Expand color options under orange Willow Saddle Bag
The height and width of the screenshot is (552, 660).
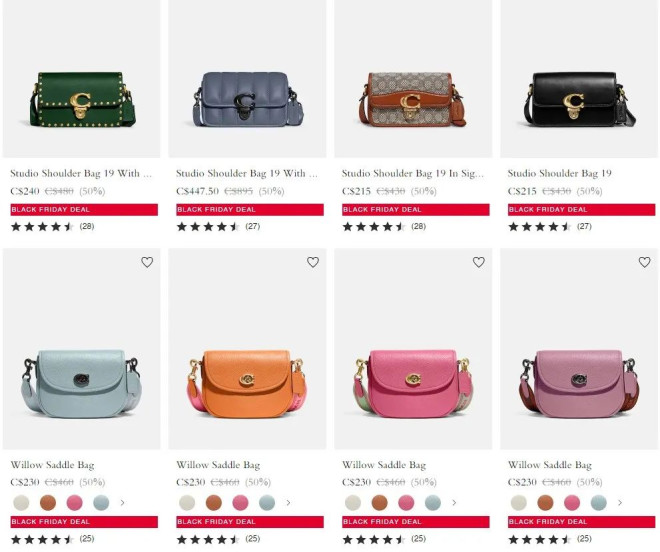(288, 502)
